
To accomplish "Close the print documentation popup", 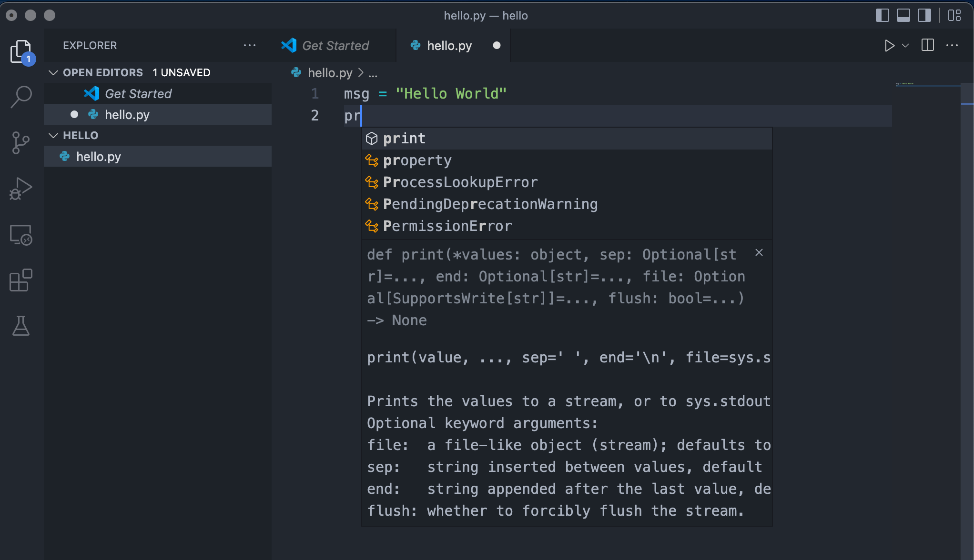I will click(x=759, y=253).
